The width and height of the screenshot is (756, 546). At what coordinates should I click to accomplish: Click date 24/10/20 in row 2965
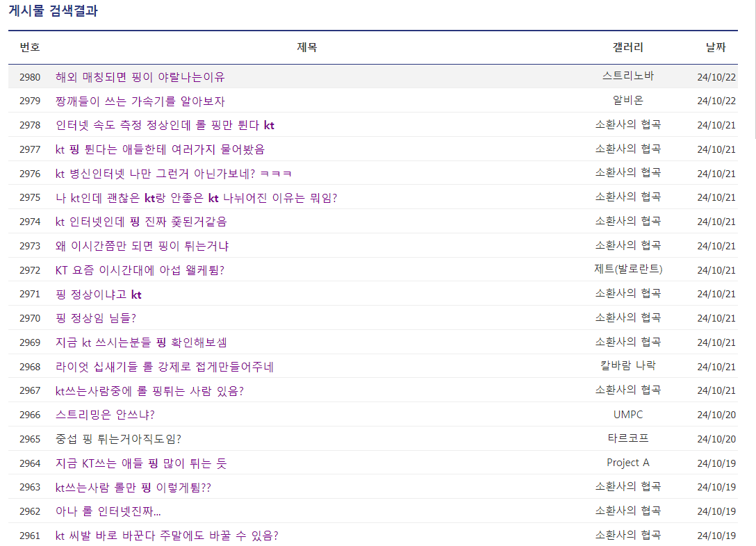716,439
